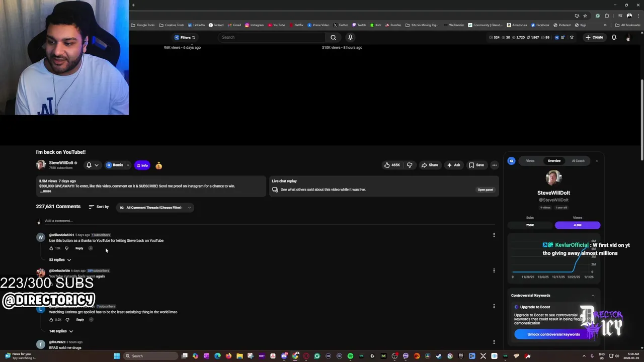The width and height of the screenshot is (644, 362).
Task: Open options for BRAD sold me drugs comment
Action: point(494,342)
